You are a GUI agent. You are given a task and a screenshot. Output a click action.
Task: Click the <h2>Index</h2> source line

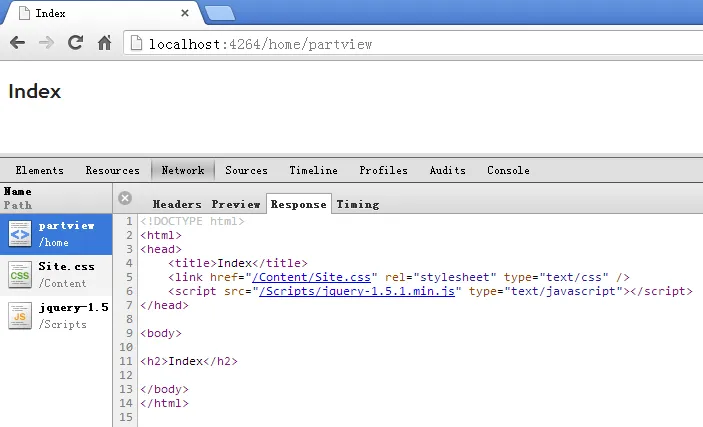click(x=189, y=361)
